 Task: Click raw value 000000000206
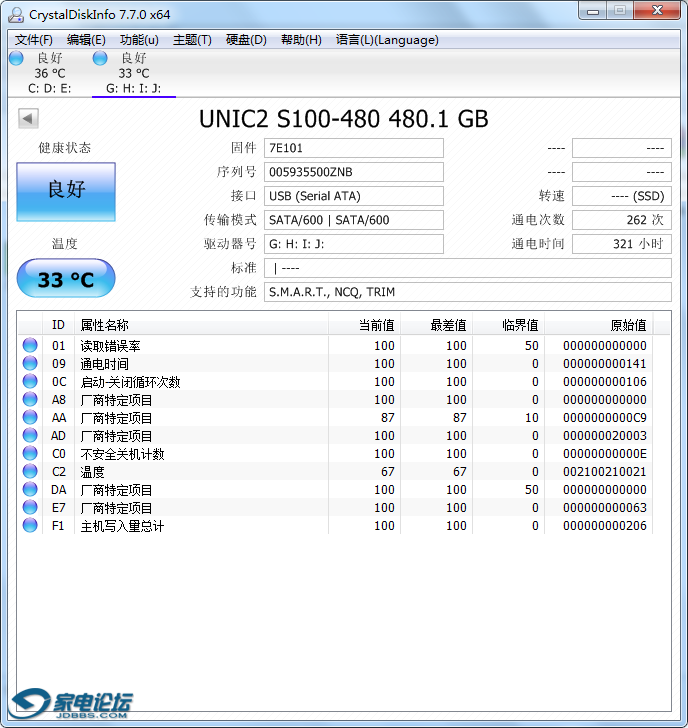(604, 526)
